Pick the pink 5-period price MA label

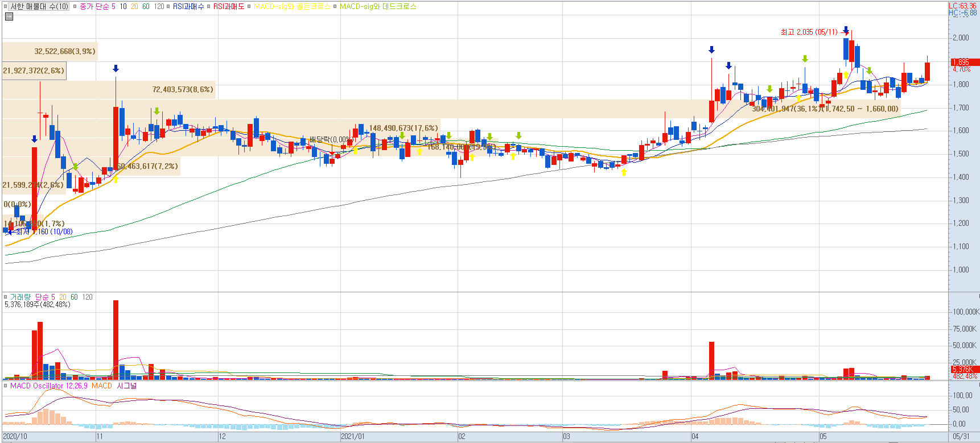pyautogui.click(x=113, y=6)
